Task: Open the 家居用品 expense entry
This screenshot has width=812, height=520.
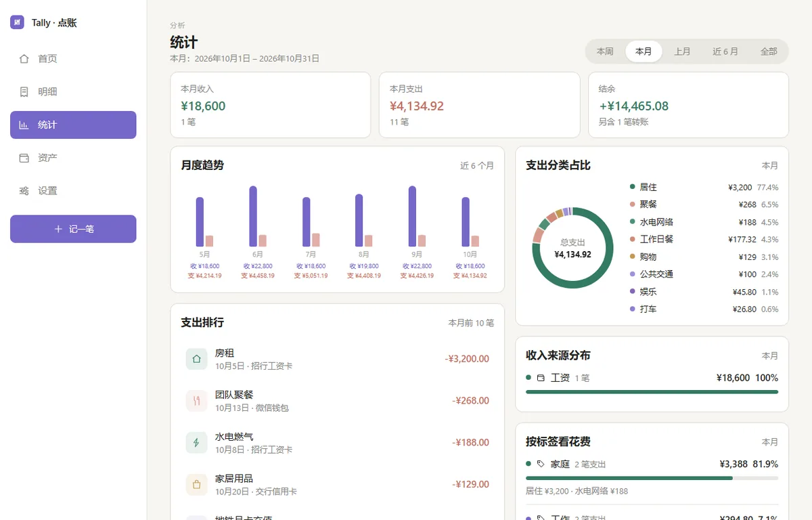Action: (x=337, y=485)
